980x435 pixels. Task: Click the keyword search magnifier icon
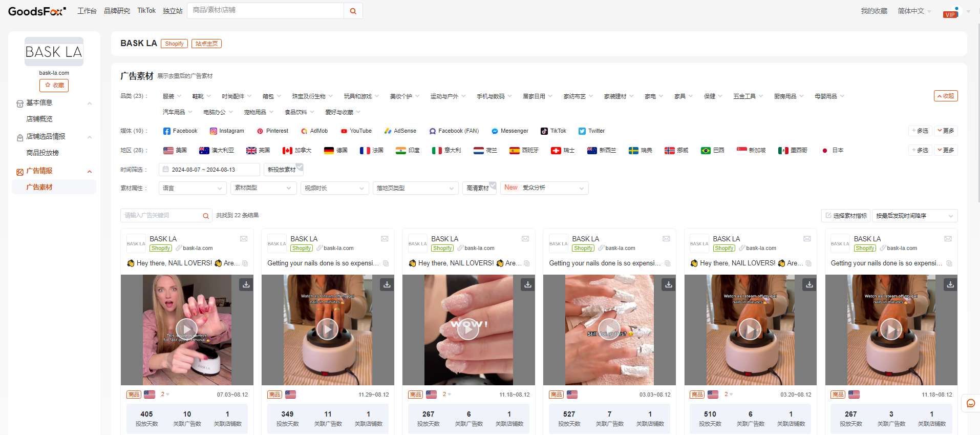coord(206,216)
